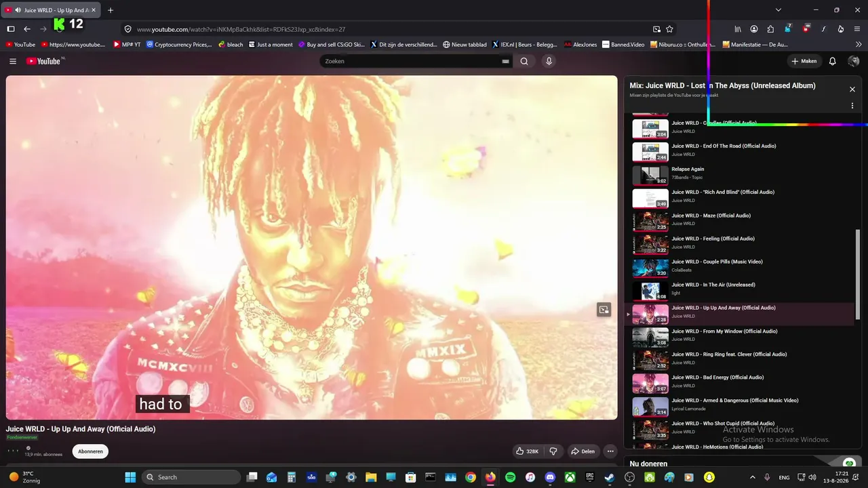This screenshot has width=868, height=488.
Task: Open the YouTube account avatar menu
Action: click(854, 61)
